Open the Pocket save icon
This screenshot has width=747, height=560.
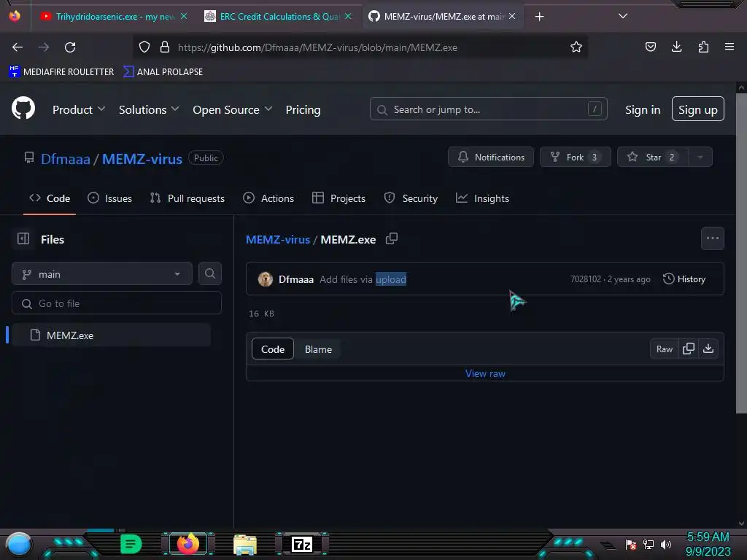pyautogui.click(x=650, y=47)
